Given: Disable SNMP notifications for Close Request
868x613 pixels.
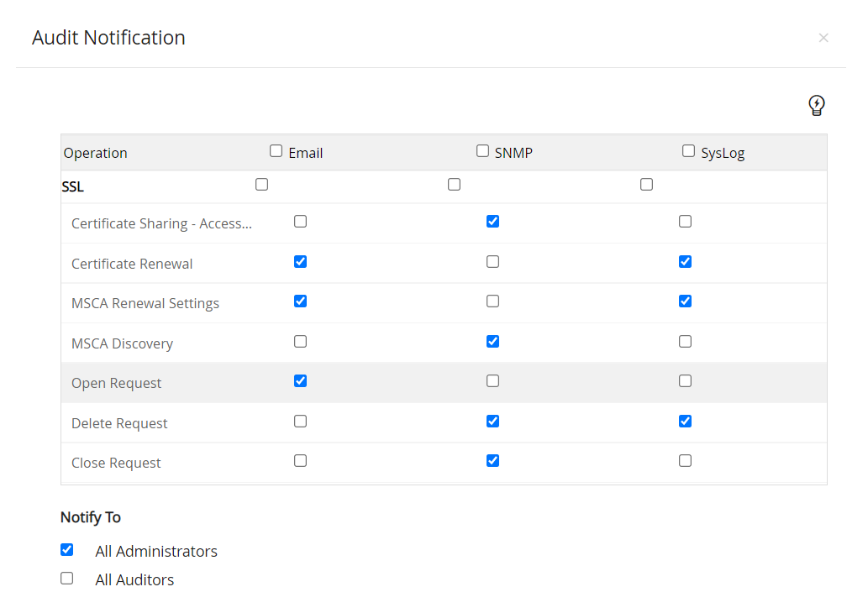Looking at the screenshot, I should pos(492,460).
